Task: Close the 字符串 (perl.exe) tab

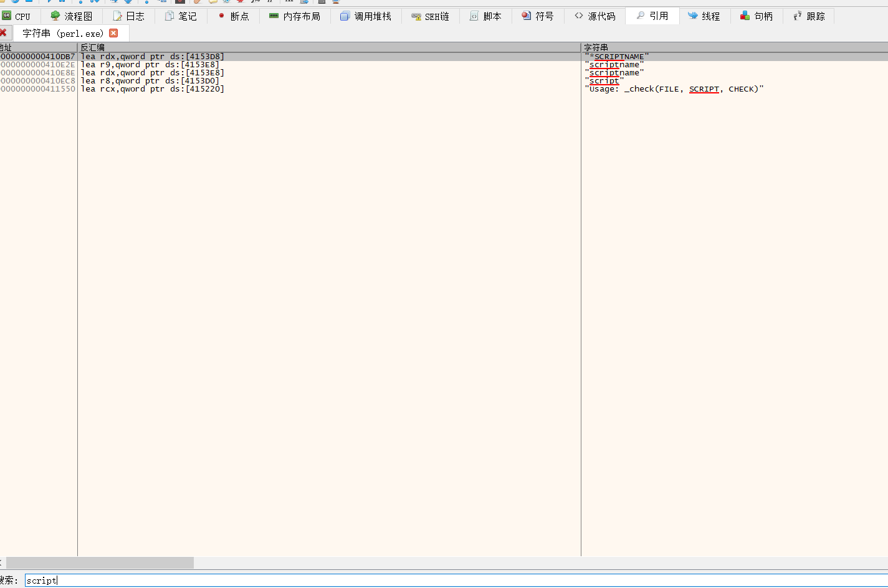Action: click(113, 34)
